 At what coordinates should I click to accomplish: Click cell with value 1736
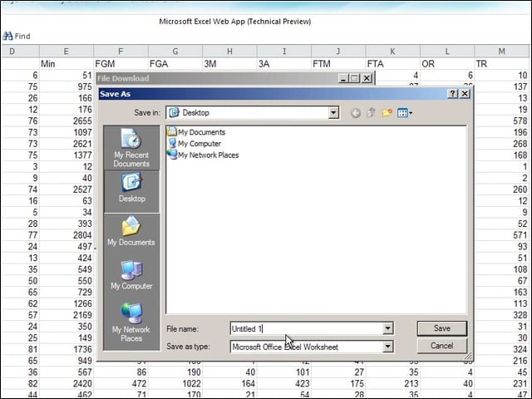(66, 349)
